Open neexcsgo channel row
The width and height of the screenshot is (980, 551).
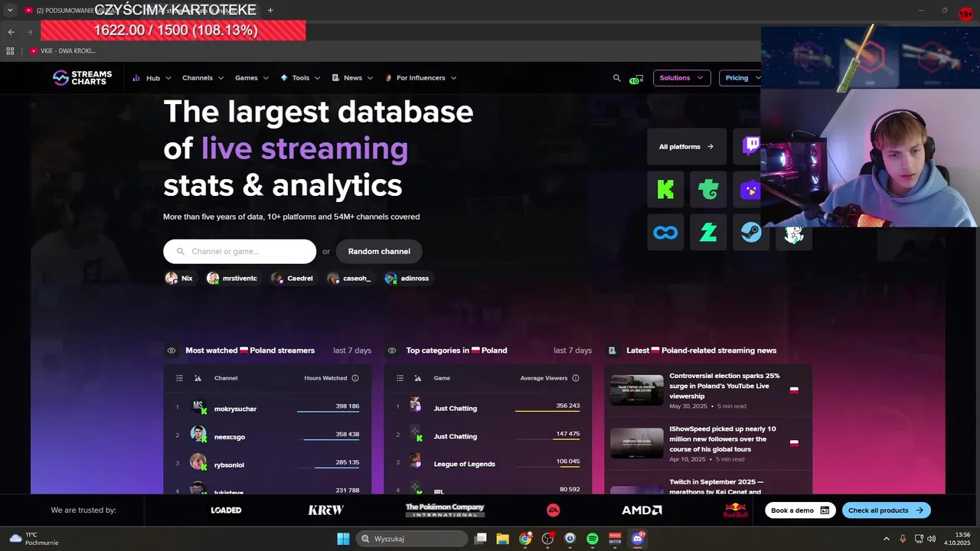pyautogui.click(x=267, y=436)
